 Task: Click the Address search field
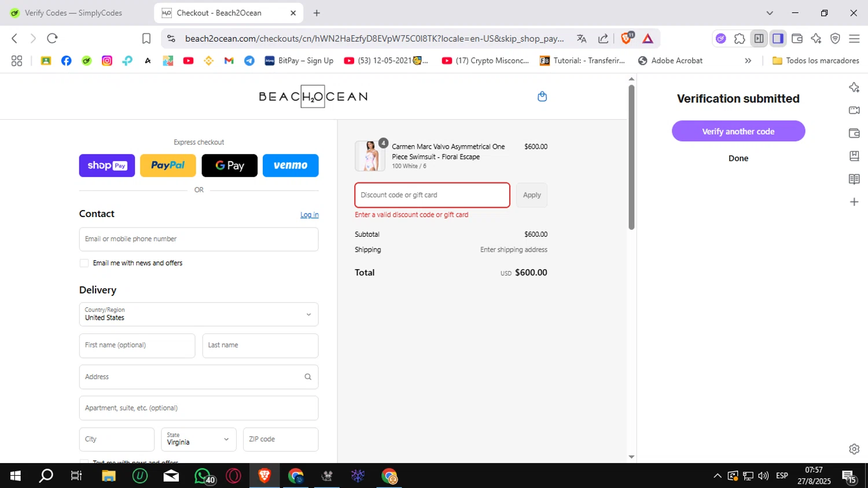[x=198, y=377]
